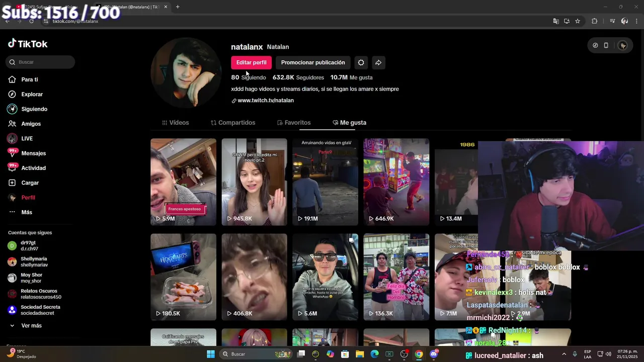
Task: Click Cargar upload option
Action: pos(23,183)
